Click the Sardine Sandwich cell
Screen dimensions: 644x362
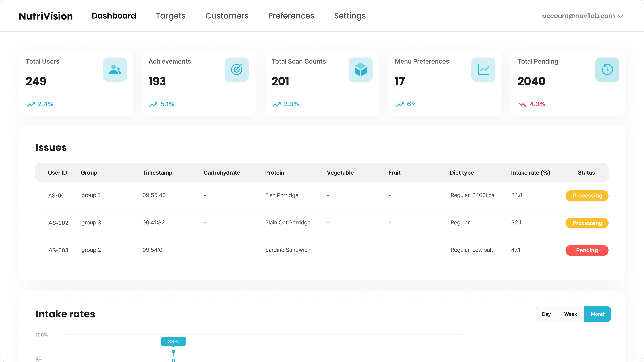288,250
